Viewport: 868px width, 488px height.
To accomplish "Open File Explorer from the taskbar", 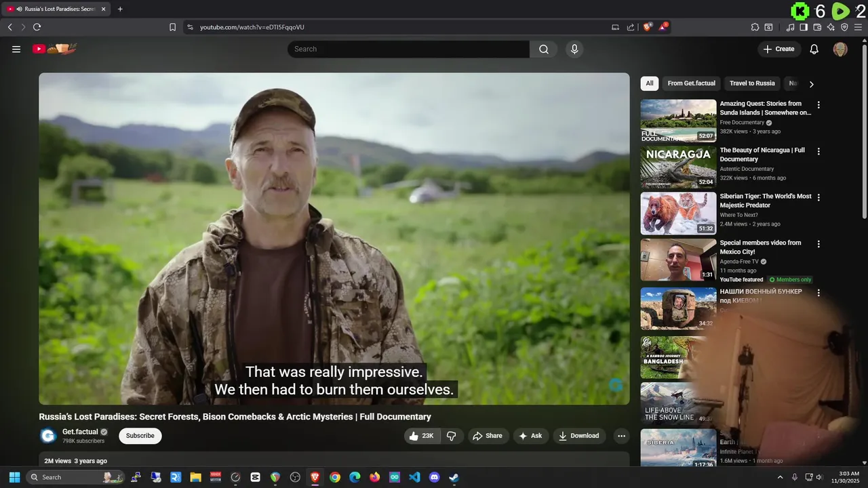I will coord(195,477).
